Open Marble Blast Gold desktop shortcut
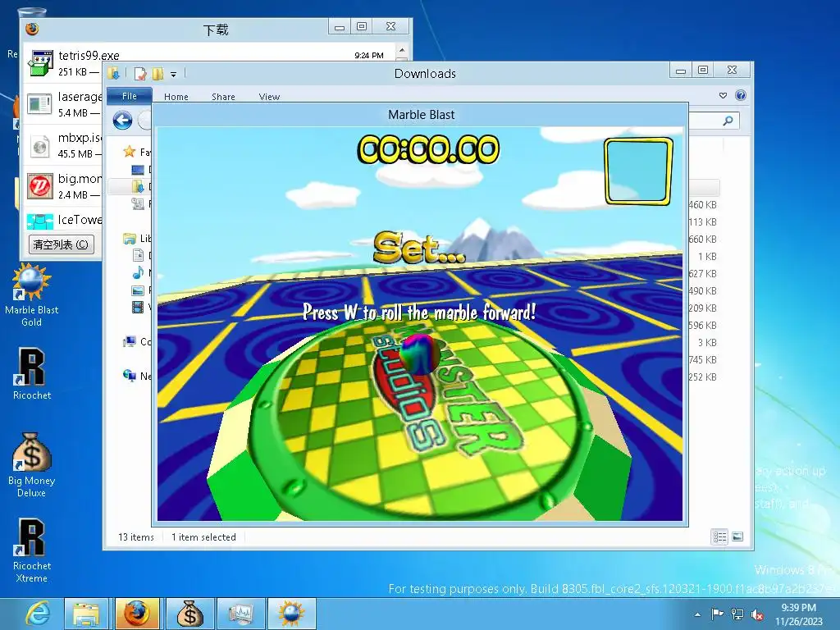The height and width of the screenshot is (630, 840). click(32, 294)
